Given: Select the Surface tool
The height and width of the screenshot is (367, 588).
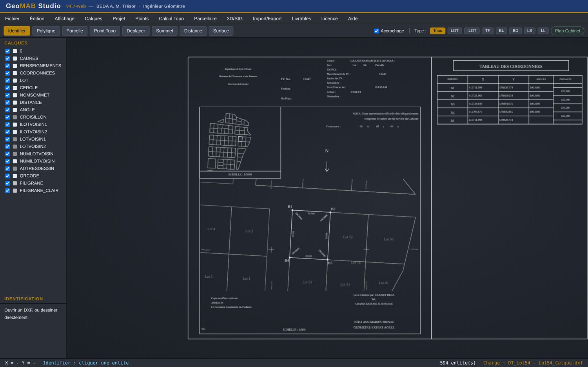Looking at the screenshot, I should [x=221, y=31].
